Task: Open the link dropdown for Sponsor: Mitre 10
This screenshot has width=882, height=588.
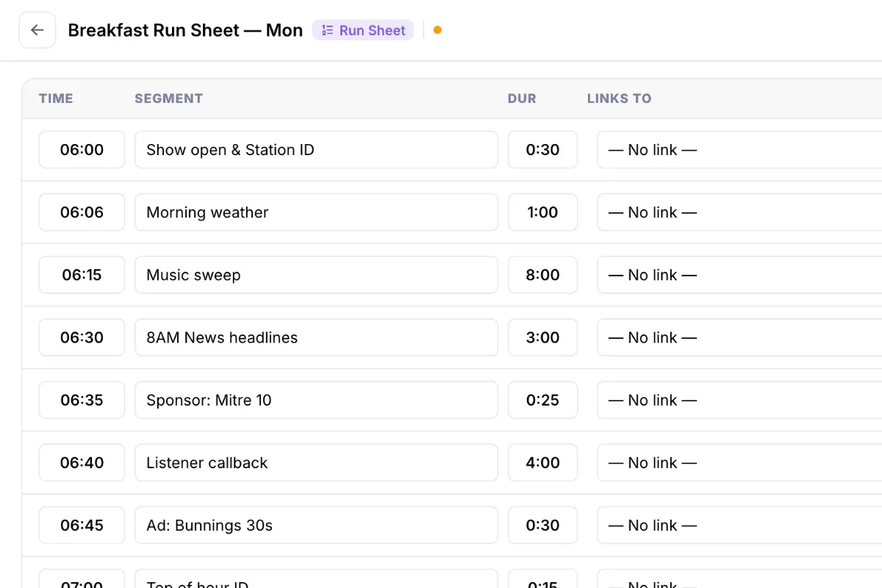Action: [x=739, y=400]
